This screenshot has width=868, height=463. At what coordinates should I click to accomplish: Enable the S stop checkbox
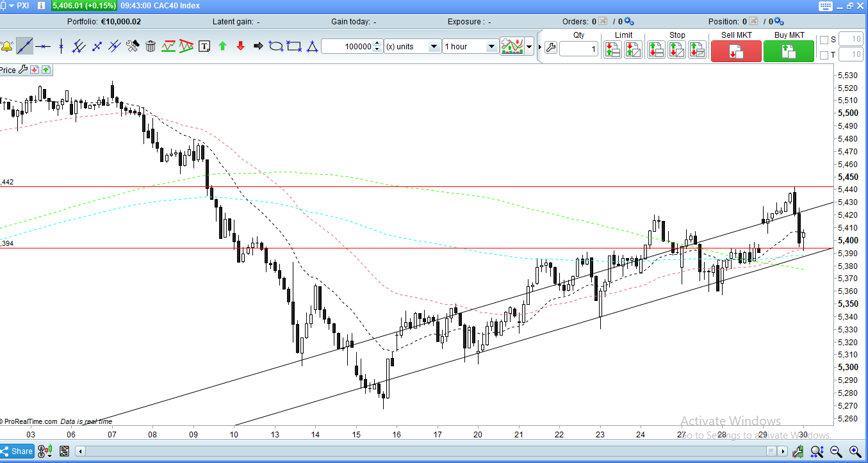click(x=824, y=40)
